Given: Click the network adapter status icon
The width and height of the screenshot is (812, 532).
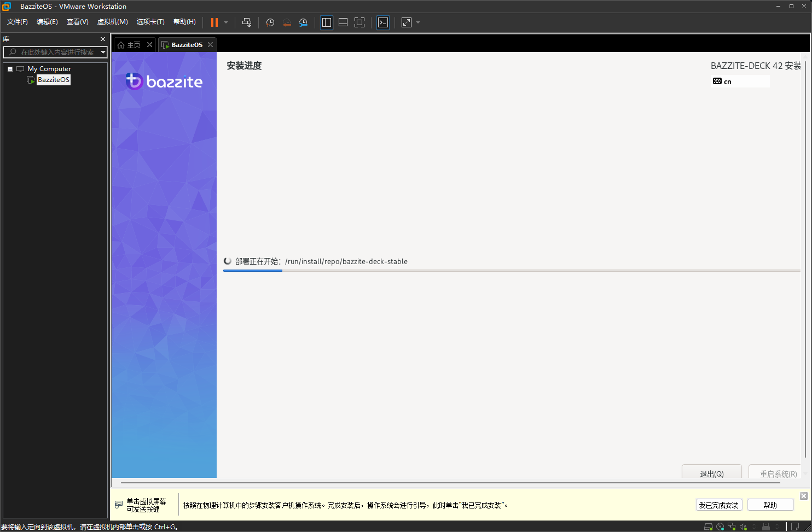Looking at the screenshot, I should tap(732, 527).
